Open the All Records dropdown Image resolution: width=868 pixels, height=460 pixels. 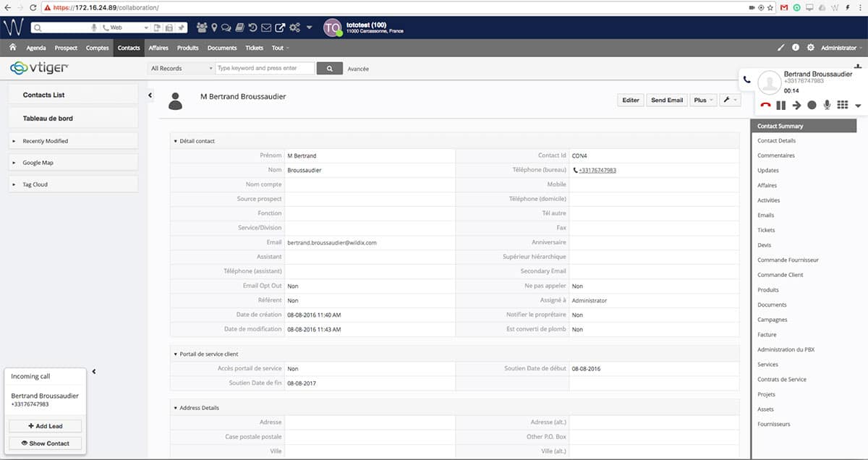pyautogui.click(x=180, y=69)
